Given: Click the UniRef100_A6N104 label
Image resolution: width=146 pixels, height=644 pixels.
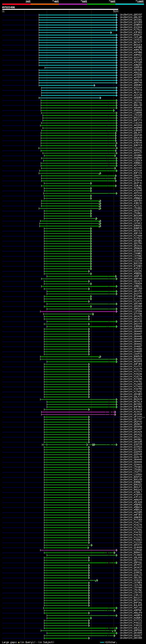Looking at the screenshot, I should (131, 80).
